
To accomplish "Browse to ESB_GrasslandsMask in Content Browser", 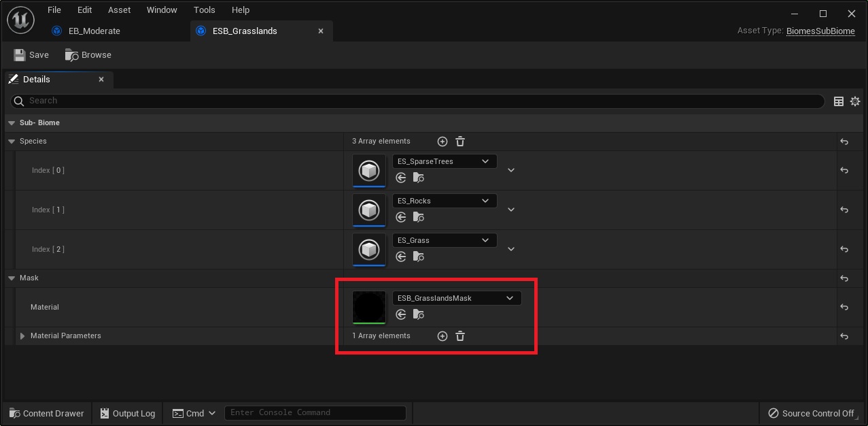I will pos(419,314).
